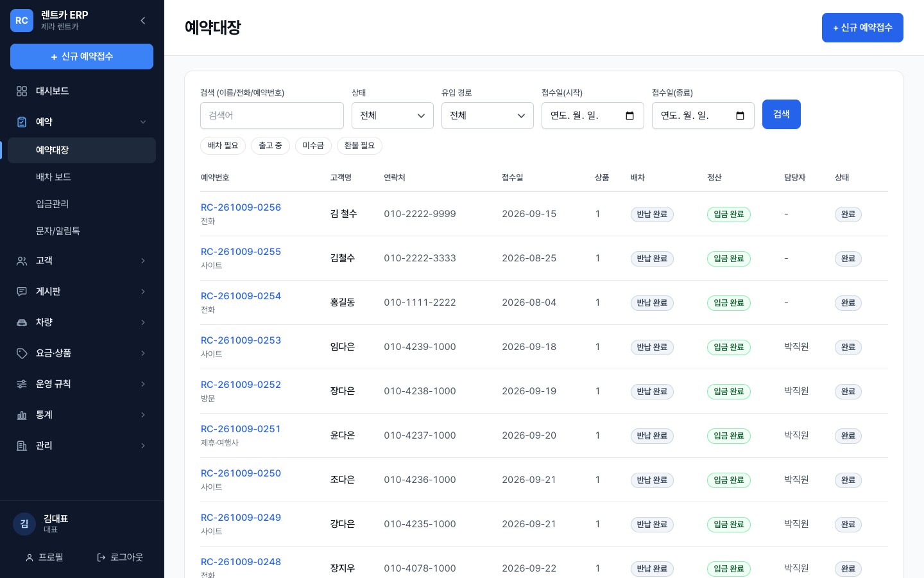The width and height of the screenshot is (924, 578).
Task: Click the dashboard grid icon
Action: tap(22, 91)
